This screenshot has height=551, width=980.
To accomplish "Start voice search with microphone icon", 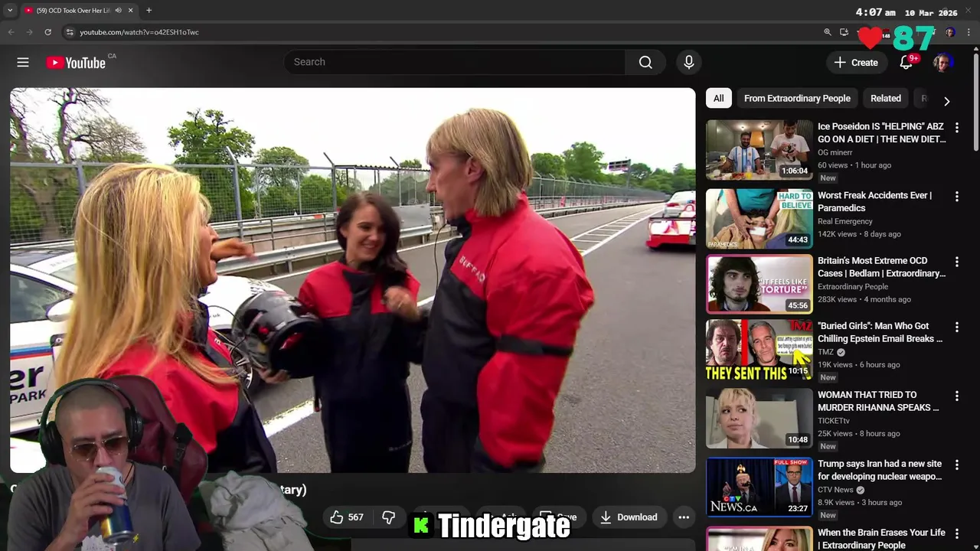I will 689,62.
